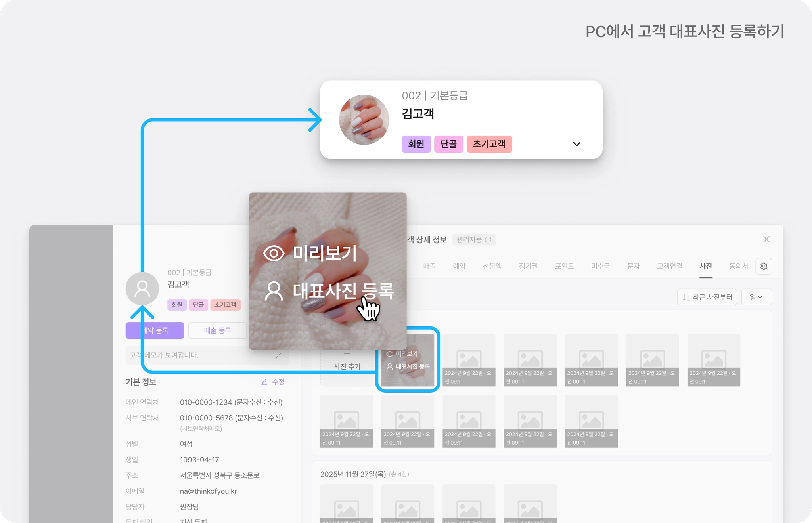Expand the chevron on the customer card

pyautogui.click(x=576, y=144)
